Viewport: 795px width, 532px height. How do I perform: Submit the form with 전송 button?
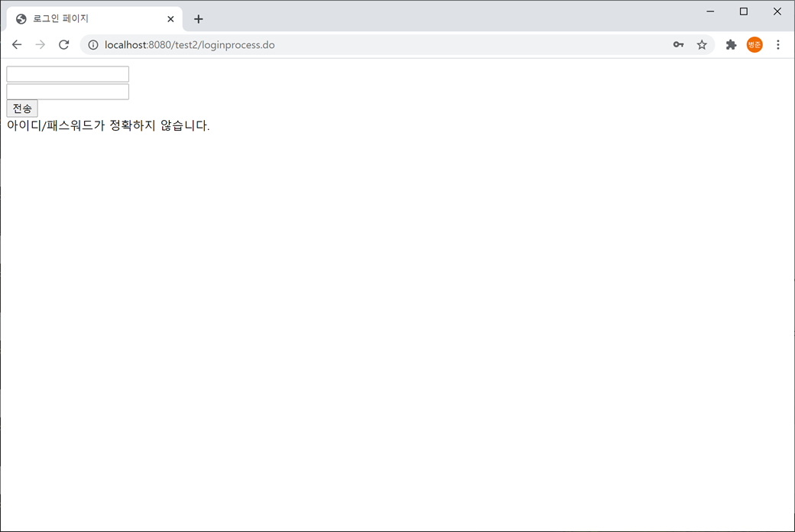[22, 108]
